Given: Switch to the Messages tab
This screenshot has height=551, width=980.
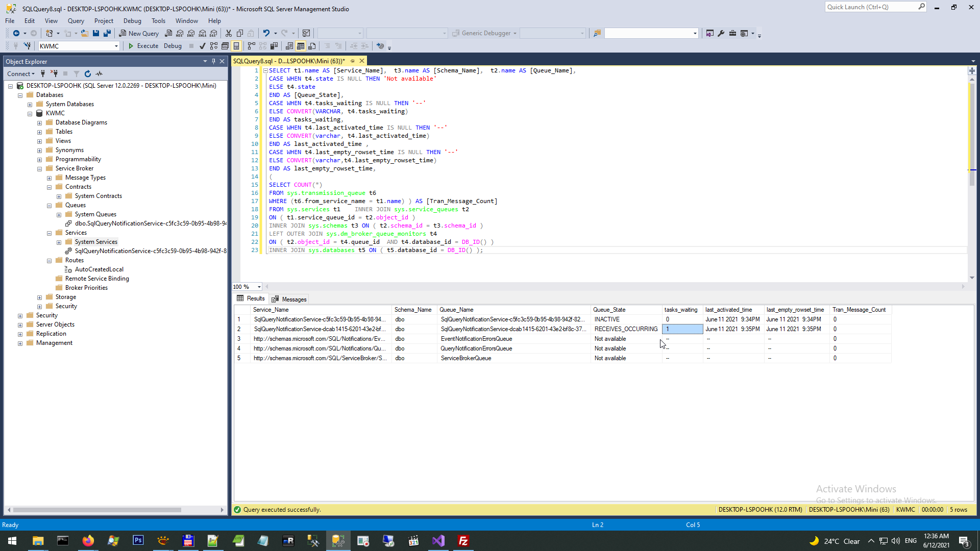Looking at the screenshot, I should pyautogui.click(x=289, y=299).
